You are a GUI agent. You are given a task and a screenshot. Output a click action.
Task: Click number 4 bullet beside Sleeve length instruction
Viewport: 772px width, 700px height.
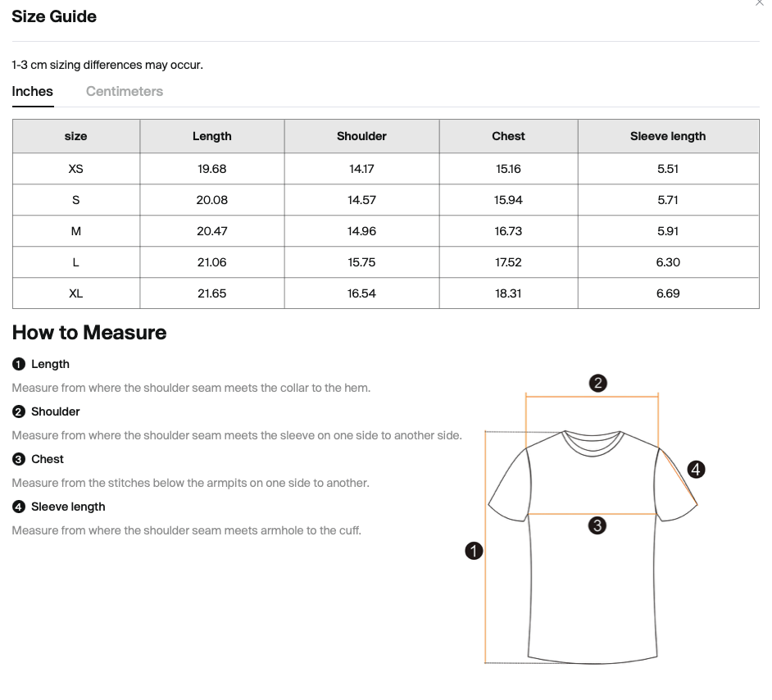pos(19,507)
